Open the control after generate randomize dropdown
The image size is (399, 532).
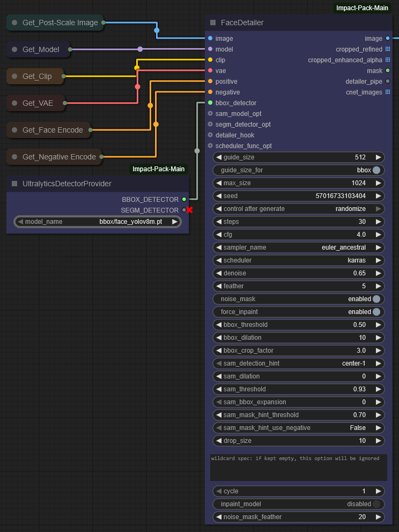coord(299,209)
